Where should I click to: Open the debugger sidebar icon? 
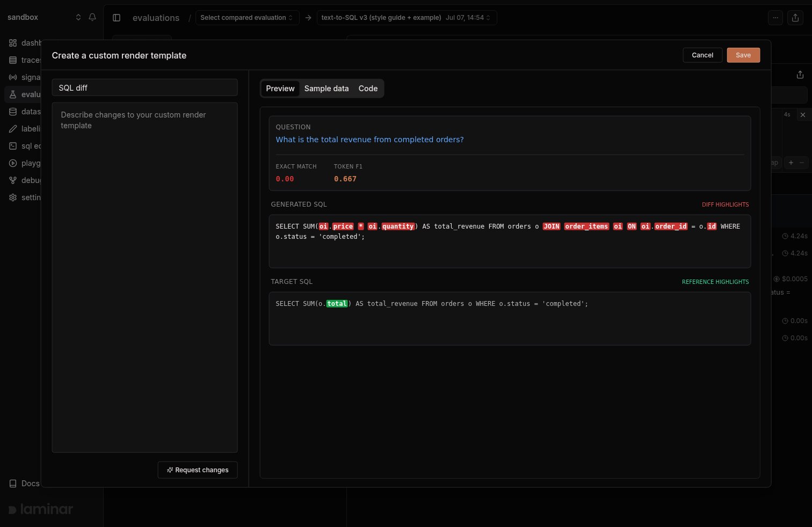(13, 180)
